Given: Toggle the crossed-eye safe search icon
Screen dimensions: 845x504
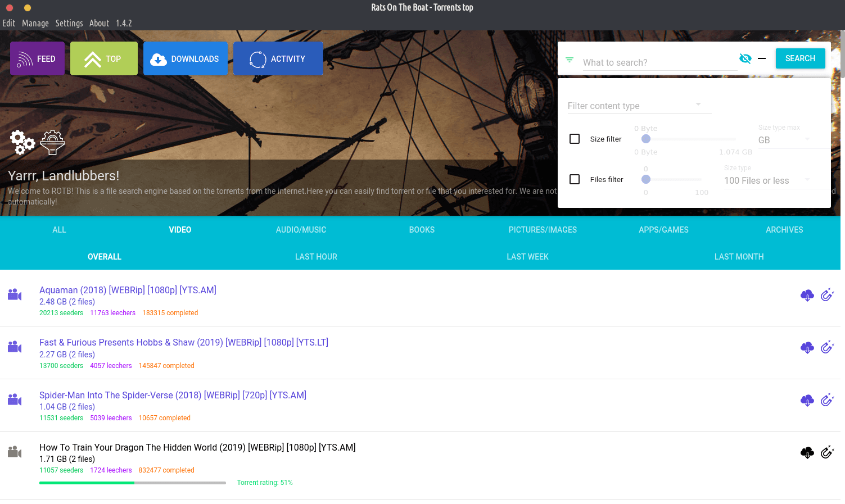Looking at the screenshot, I should point(745,58).
